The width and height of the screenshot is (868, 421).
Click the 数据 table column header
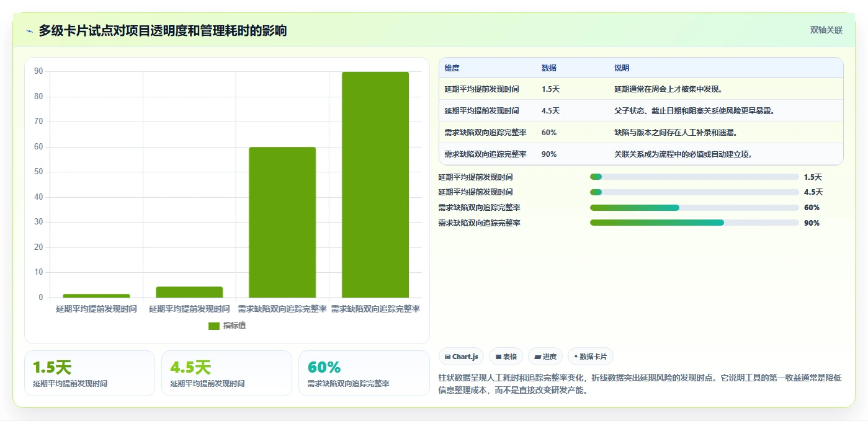coord(549,68)
